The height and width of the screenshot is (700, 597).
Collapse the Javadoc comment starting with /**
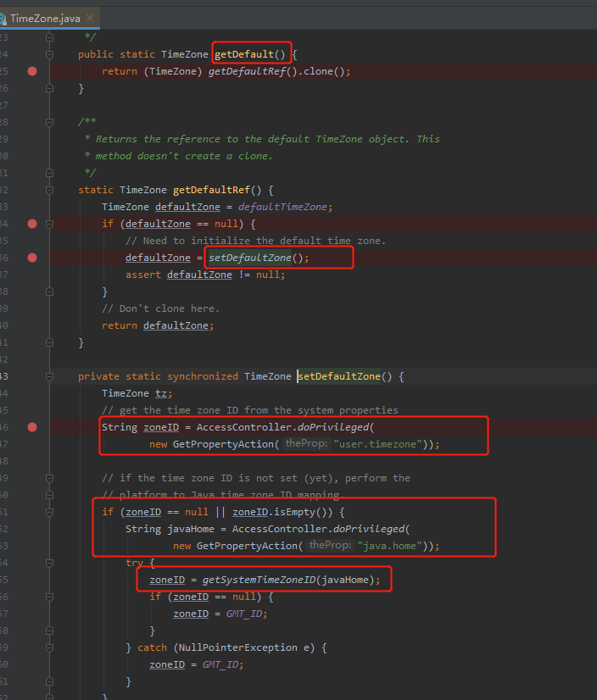coord(49,122)
